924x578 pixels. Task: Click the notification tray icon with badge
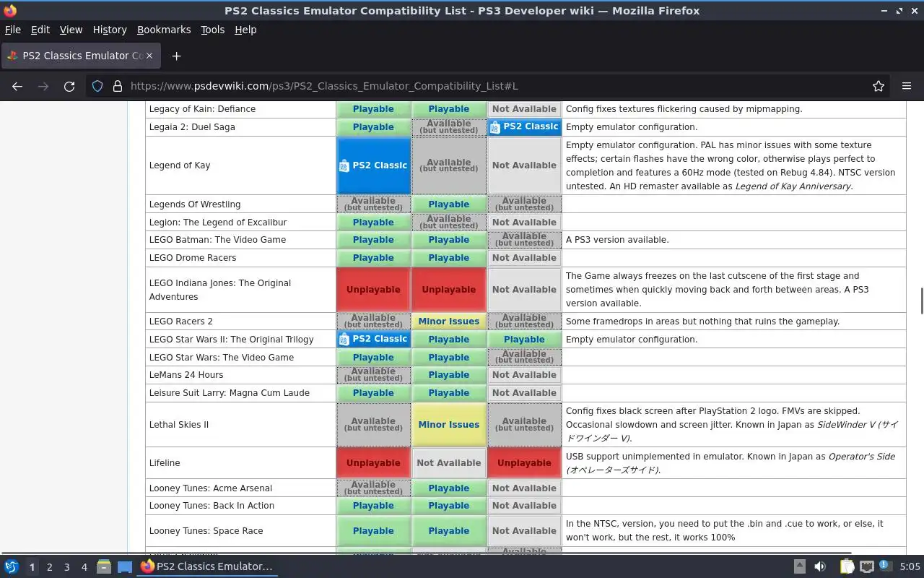point(885,566)
